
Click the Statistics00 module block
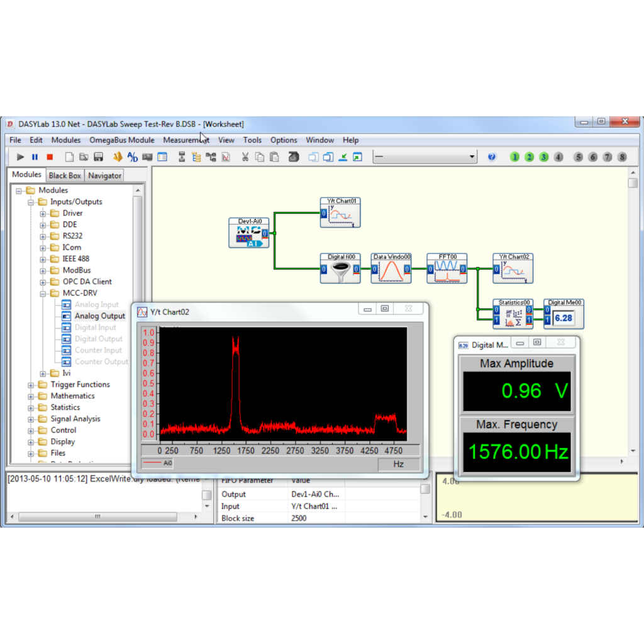(x=513, y=314)
